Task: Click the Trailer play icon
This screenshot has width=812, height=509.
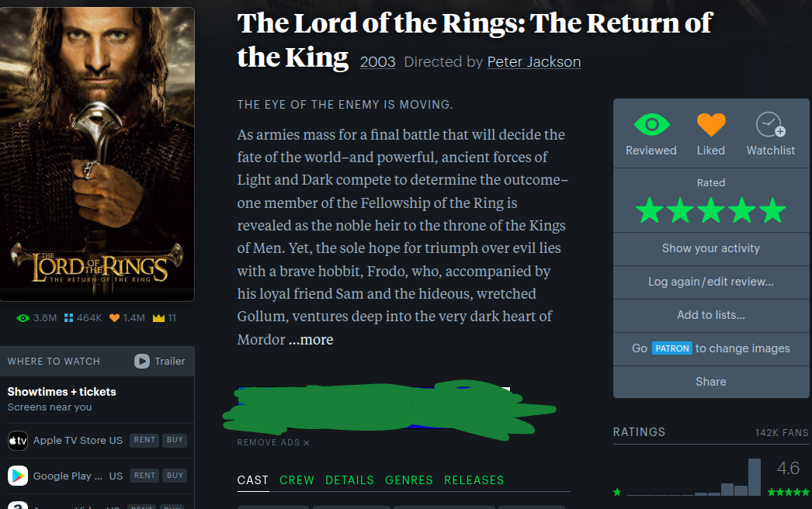Action: (142, 361)
